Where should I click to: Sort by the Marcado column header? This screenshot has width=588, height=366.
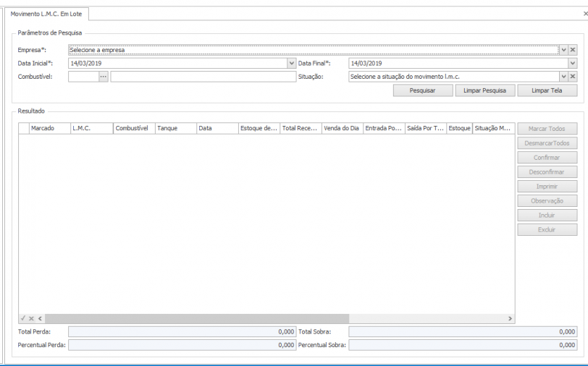[x=50, y=128]
